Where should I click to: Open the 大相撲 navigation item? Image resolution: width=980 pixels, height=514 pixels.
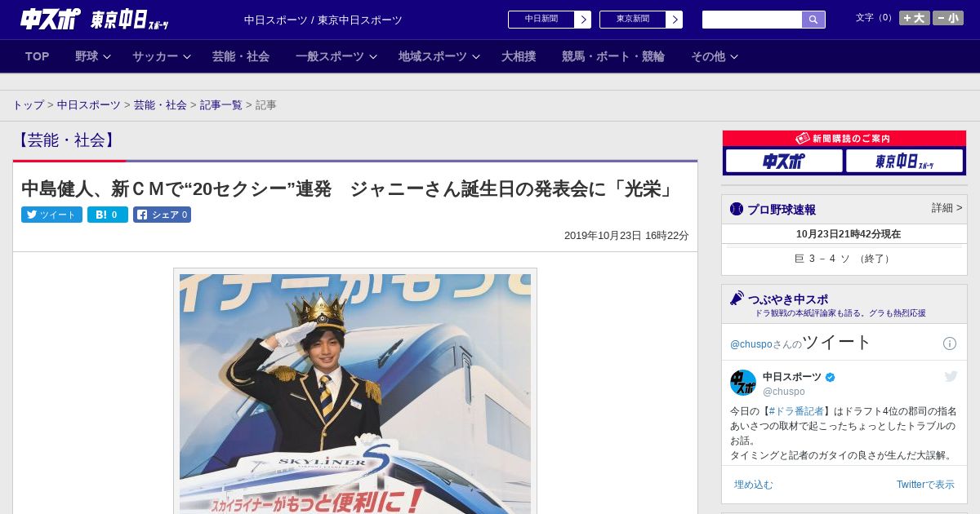tap(519, 56)
